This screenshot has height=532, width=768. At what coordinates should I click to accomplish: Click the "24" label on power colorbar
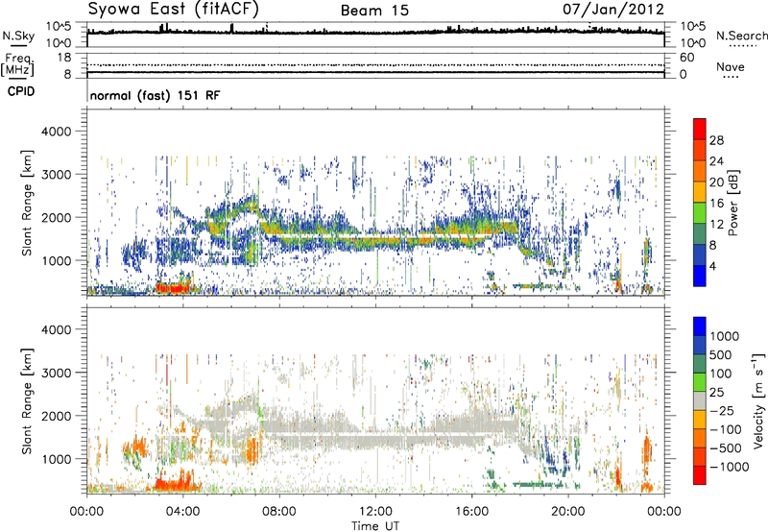click(716, 161)
